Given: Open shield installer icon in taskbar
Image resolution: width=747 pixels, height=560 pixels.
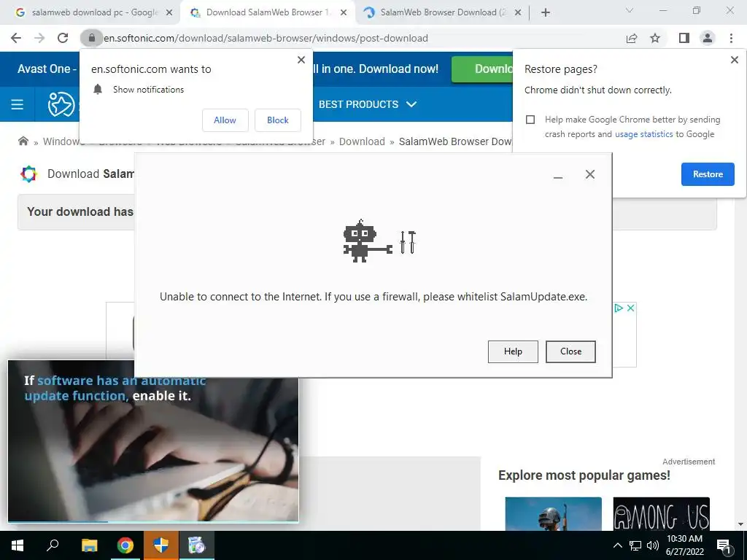Looking at the screenshot, I should click(160, 545).
